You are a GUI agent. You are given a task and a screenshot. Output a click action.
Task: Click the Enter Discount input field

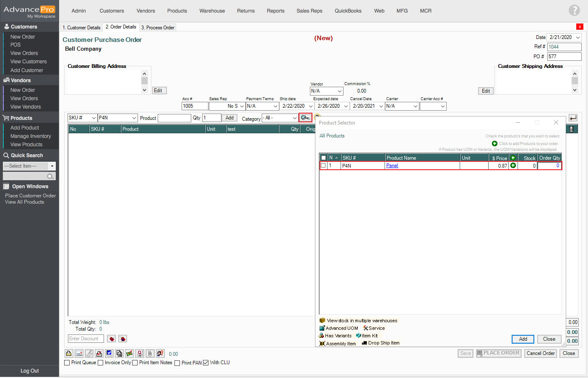(x=86, y=339)
